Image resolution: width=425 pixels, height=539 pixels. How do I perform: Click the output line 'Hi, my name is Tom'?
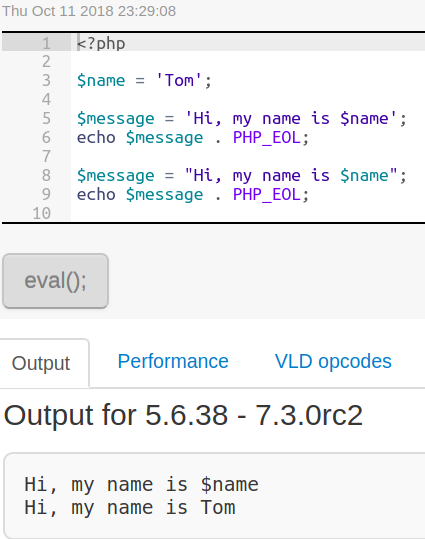point(130,508)
